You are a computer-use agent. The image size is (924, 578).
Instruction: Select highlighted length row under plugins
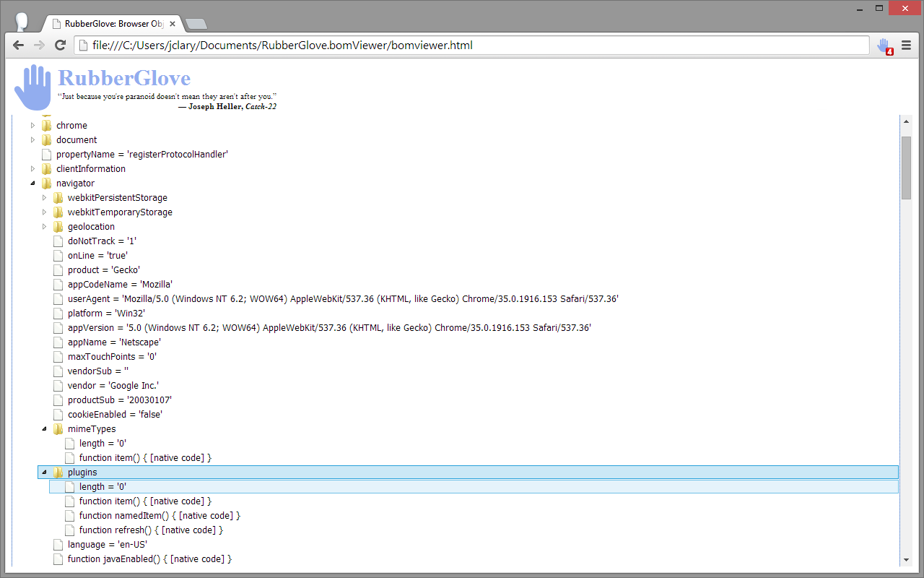474,487
